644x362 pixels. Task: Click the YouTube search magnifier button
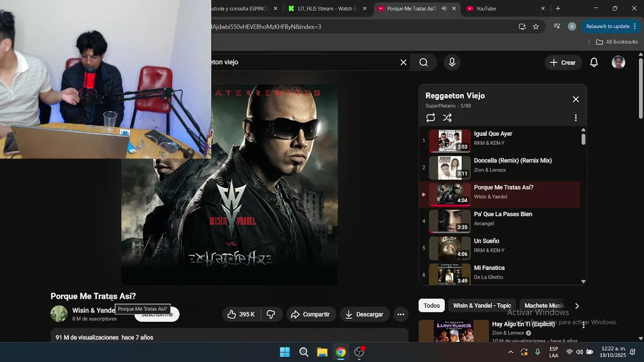[424, 62]
